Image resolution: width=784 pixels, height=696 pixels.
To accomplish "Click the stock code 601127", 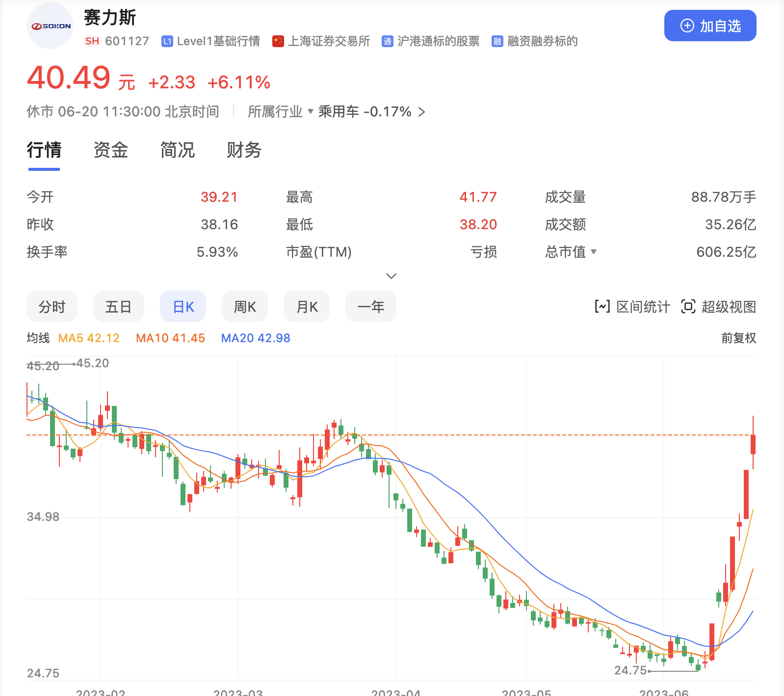I will [127, 41].
